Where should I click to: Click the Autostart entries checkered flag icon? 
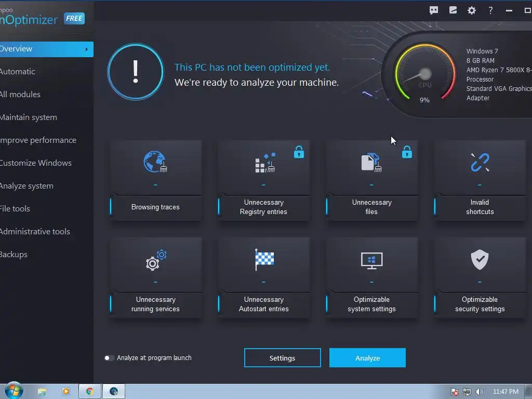click(x=264, y=260)
